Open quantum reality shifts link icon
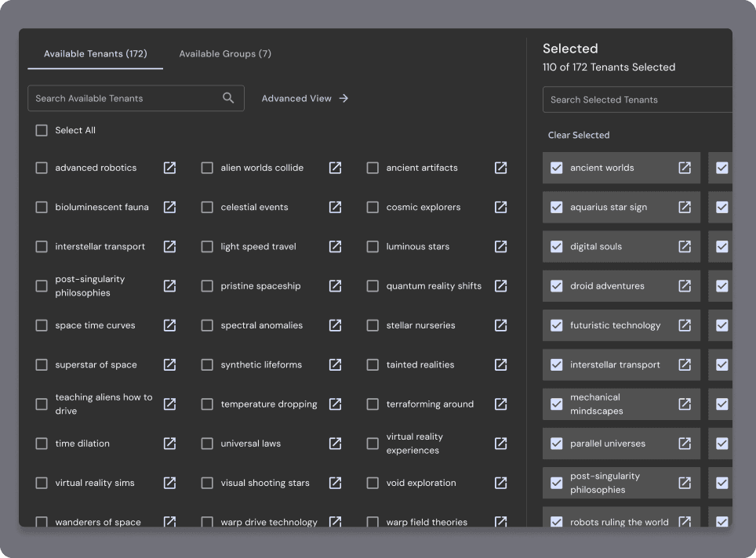 coord(501,286)
